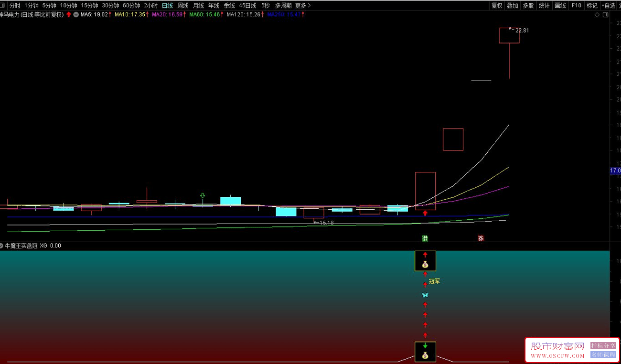621x364 pixels.
Task: Click the cyan butterfly icon in the indicator panel
Action: pyautogui.click(x=425, y=295)
